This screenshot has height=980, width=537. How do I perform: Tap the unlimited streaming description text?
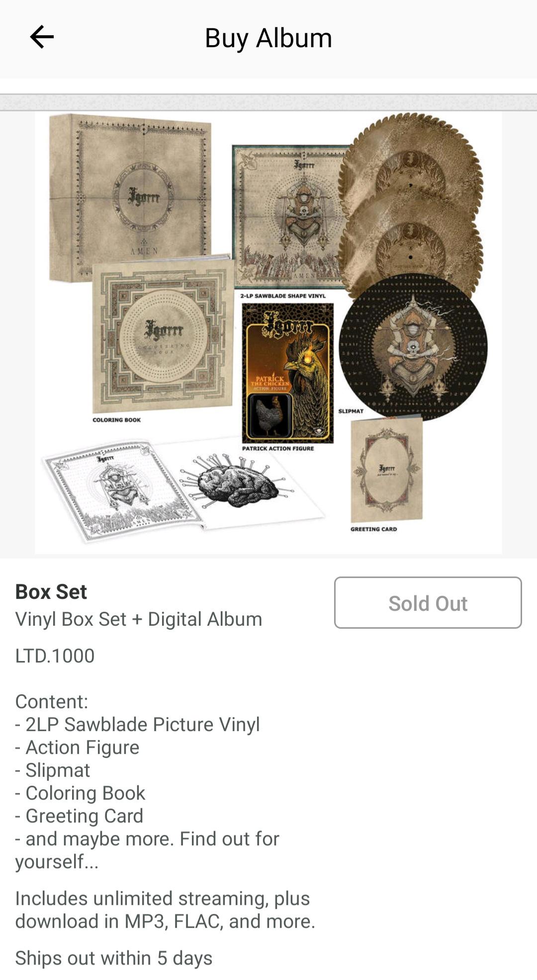coord(165,909)
